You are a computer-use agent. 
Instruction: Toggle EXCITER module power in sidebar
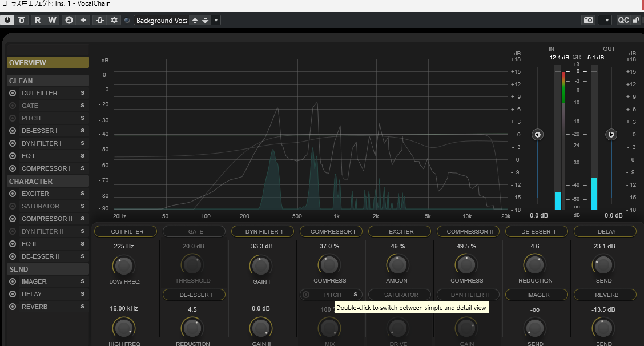tap(13, 194)
